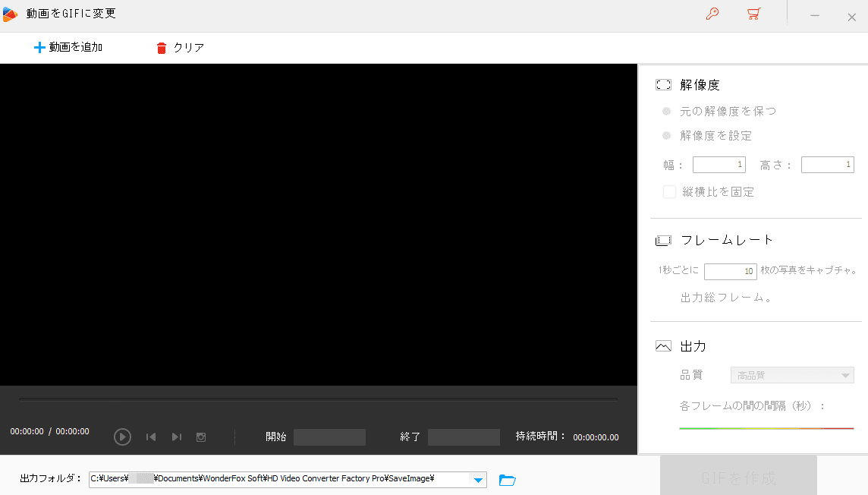Click the 解像度 resolution section icon
This screenshot has height=495, width=868.
pos(663,85)
